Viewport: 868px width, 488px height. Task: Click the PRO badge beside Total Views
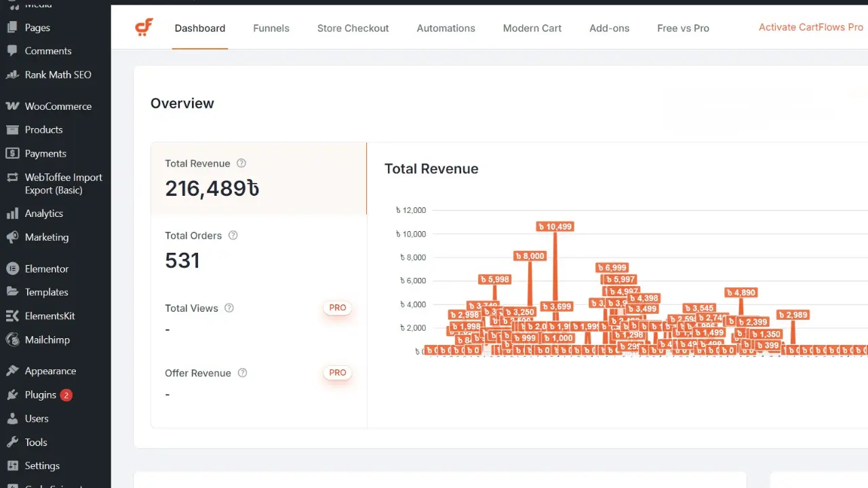[x=337, y=308]
